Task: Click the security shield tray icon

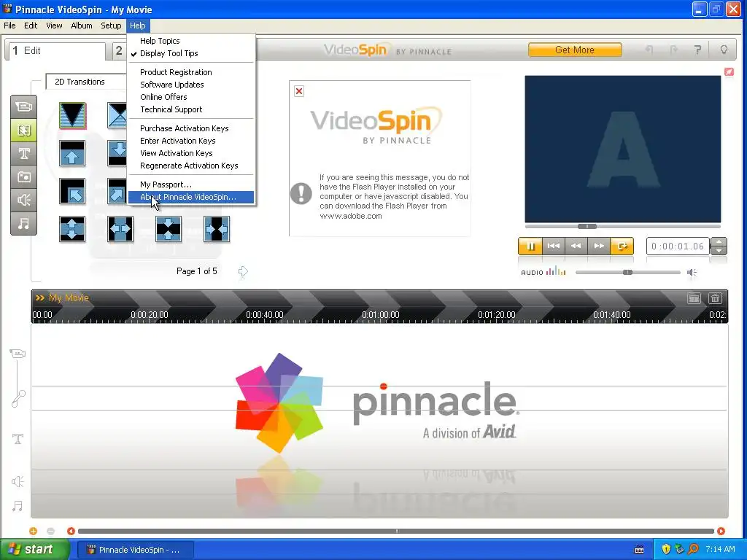Action: pos(666,549)
